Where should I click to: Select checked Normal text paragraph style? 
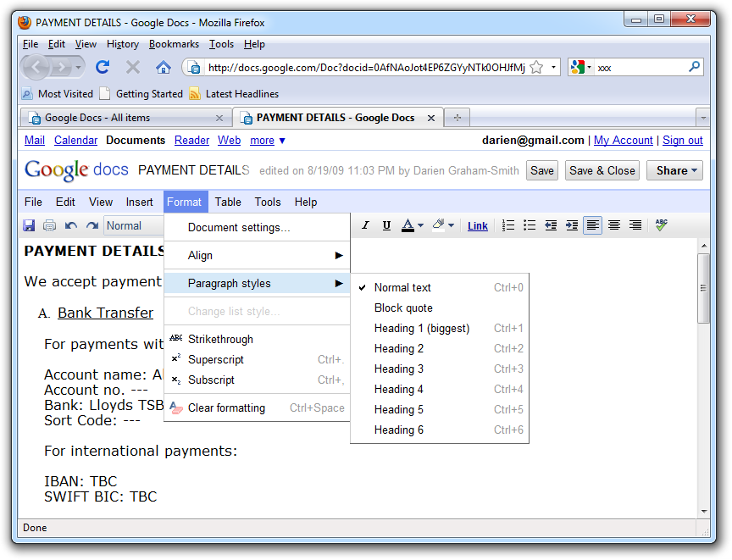click(440, 287)
